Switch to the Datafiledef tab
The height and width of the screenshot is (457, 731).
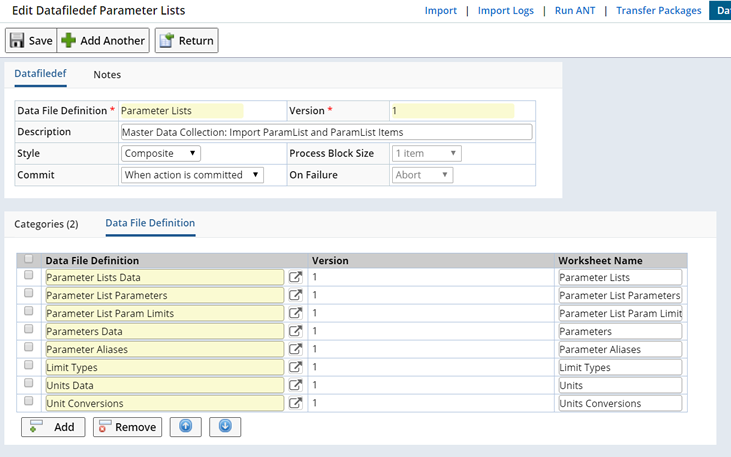40,74
